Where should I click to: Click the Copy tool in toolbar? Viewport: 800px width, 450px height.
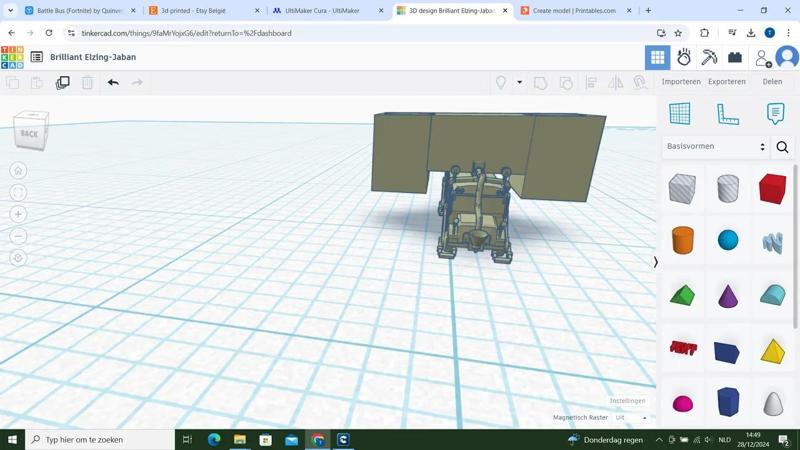coord(13,83)
